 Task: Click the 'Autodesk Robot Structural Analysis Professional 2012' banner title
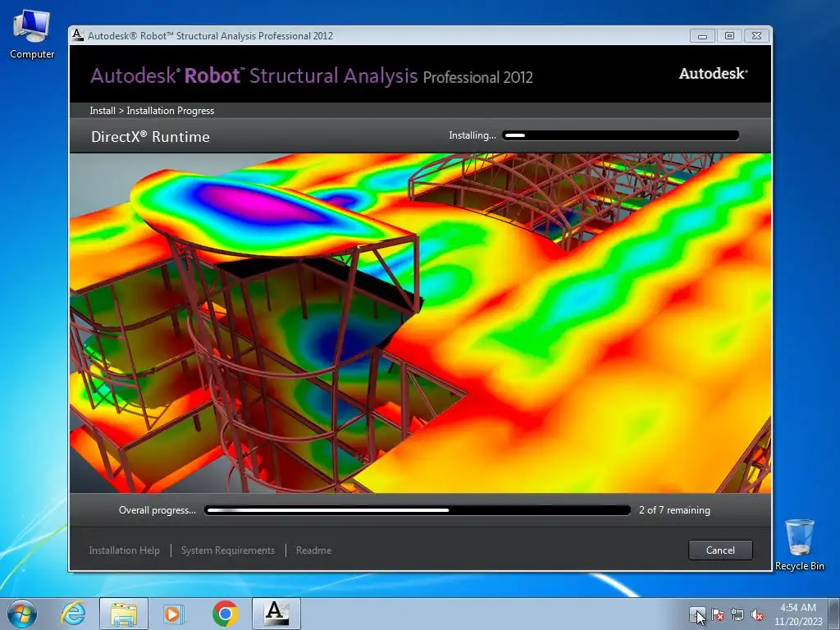pos(311,75)
